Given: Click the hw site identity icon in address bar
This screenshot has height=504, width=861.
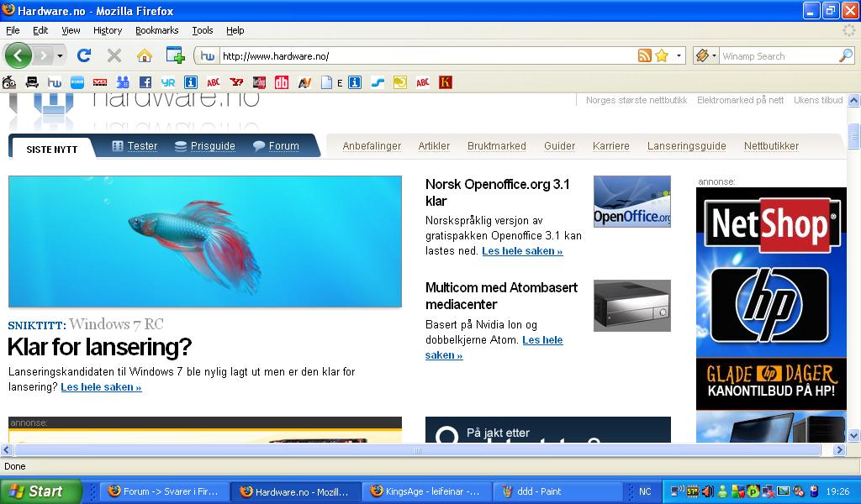Looking at the screenshot, I should click(x=207, y=56).
